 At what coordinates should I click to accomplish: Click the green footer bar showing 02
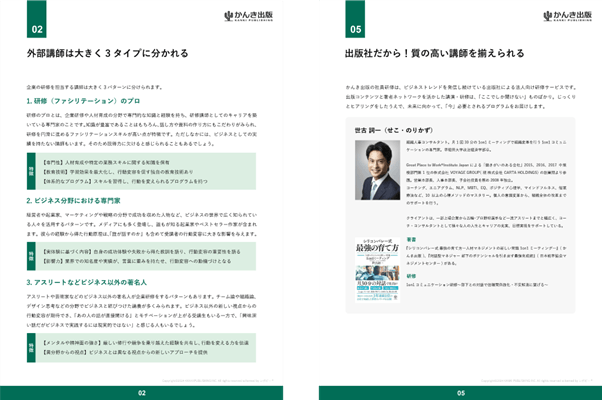[142, 393]
